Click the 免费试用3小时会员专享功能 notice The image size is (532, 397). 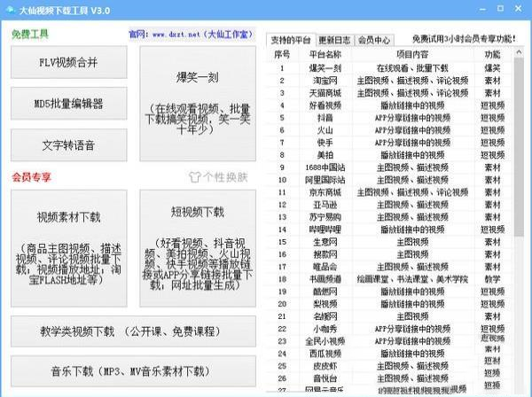coord(464,39)
